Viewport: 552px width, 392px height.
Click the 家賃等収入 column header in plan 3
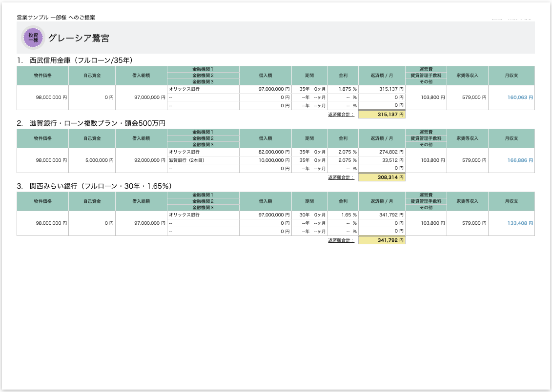pos(468,201)
